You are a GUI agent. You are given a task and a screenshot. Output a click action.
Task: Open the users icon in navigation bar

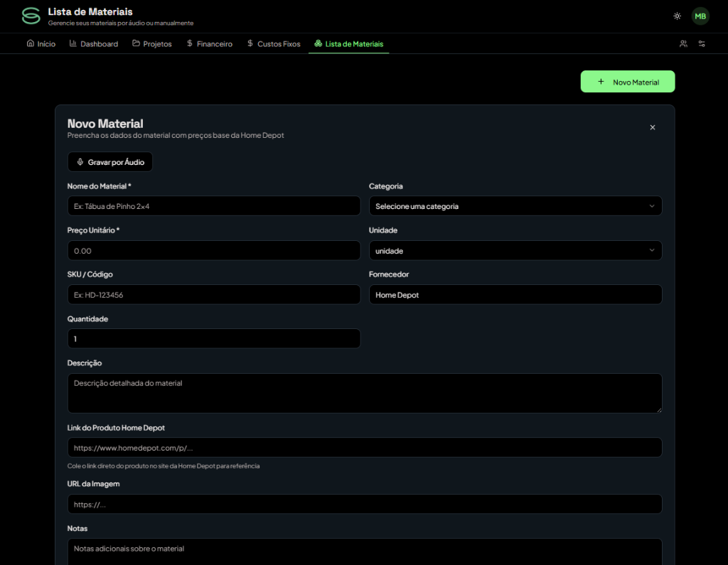(x=683, y=43)
